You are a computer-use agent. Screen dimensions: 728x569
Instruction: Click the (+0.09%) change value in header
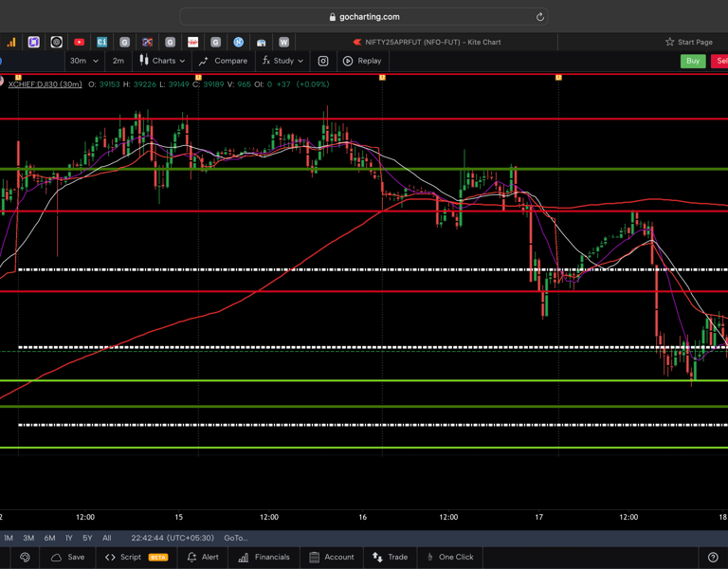coord(313,84)
